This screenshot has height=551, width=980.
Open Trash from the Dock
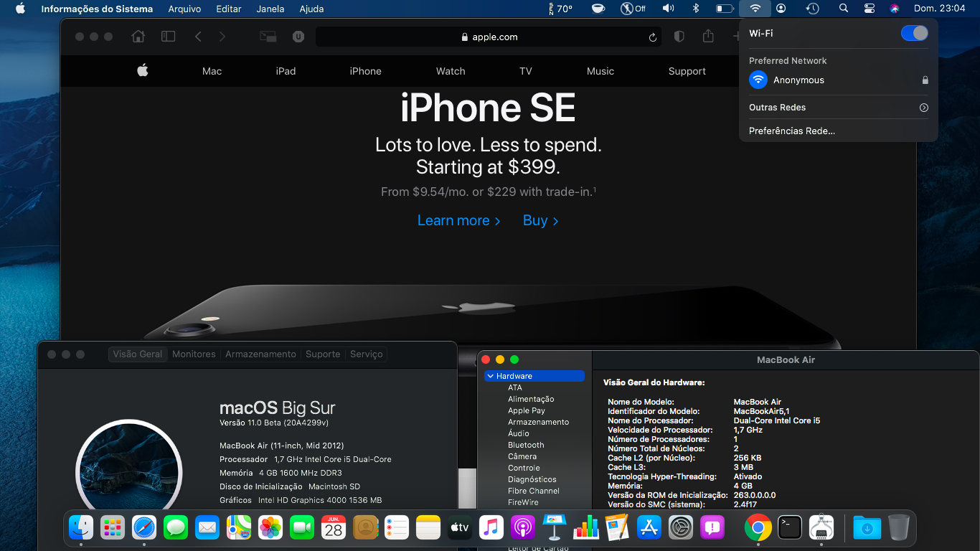click(899, 528)
